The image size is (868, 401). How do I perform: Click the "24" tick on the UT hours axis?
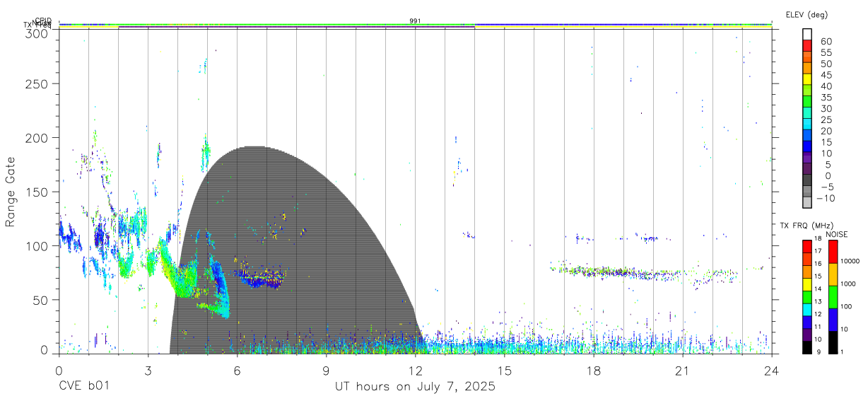point(772,371)
